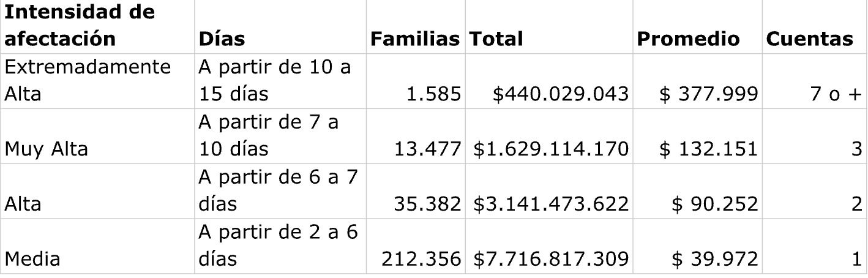
Task: Select the "Muy Alta" row label
Action: [x=47, y=149]
